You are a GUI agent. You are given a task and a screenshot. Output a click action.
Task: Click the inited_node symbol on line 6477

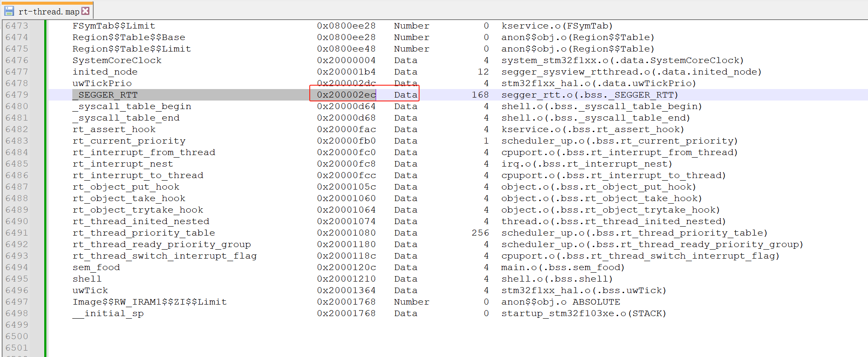coord(105,72)
